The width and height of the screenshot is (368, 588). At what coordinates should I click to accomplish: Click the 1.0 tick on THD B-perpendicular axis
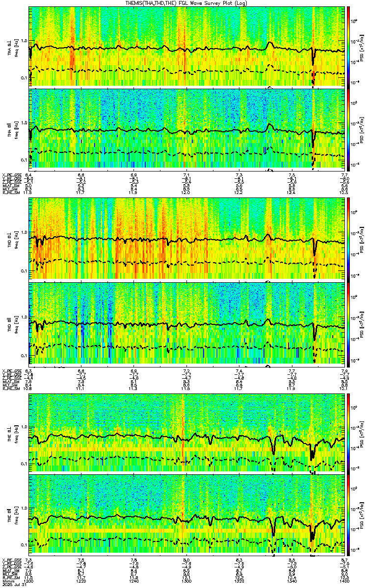24,233
